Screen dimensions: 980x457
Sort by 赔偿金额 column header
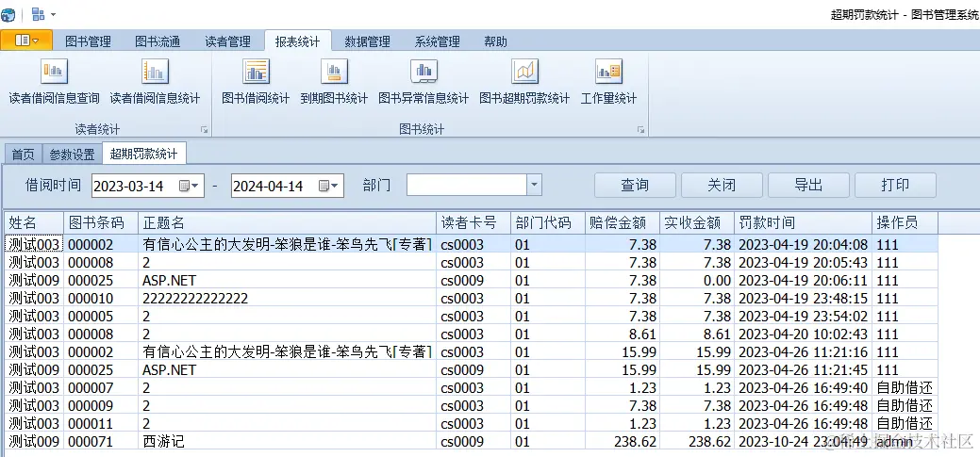pyautogui.click(x=623, y=223)
